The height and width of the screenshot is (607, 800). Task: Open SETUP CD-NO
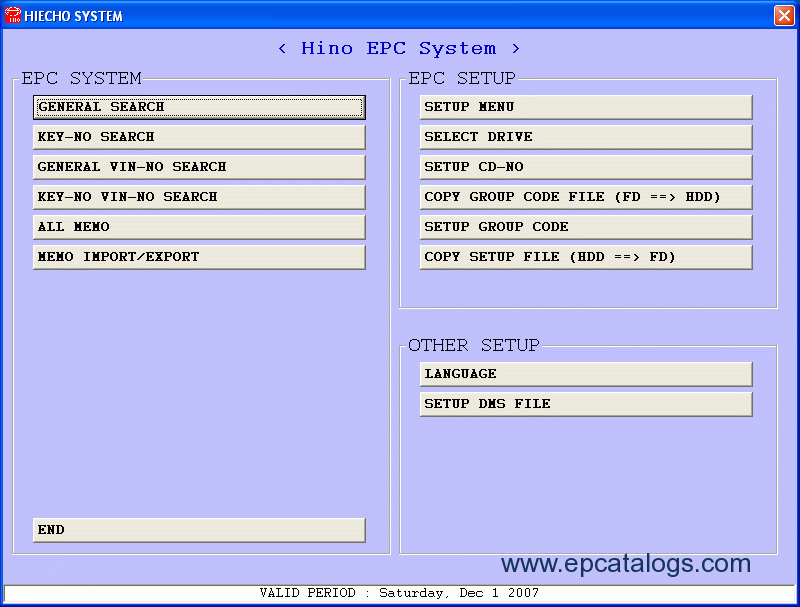point(586,167)
